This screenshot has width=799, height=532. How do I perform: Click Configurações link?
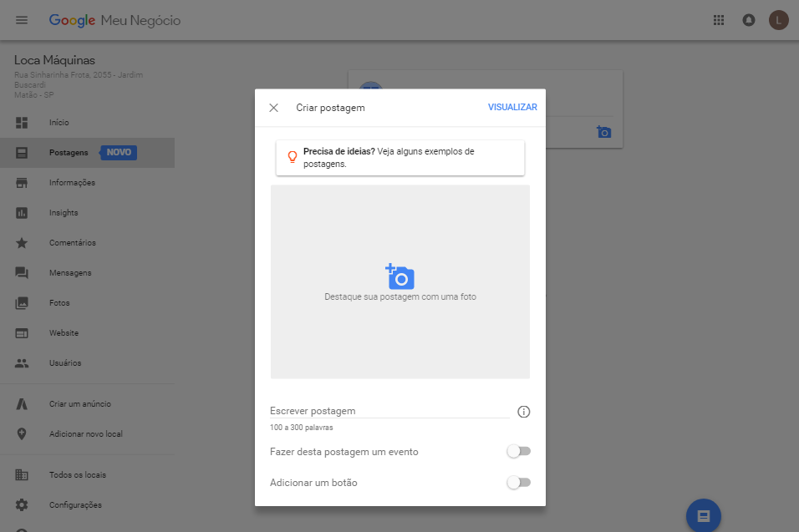(75, 505)
